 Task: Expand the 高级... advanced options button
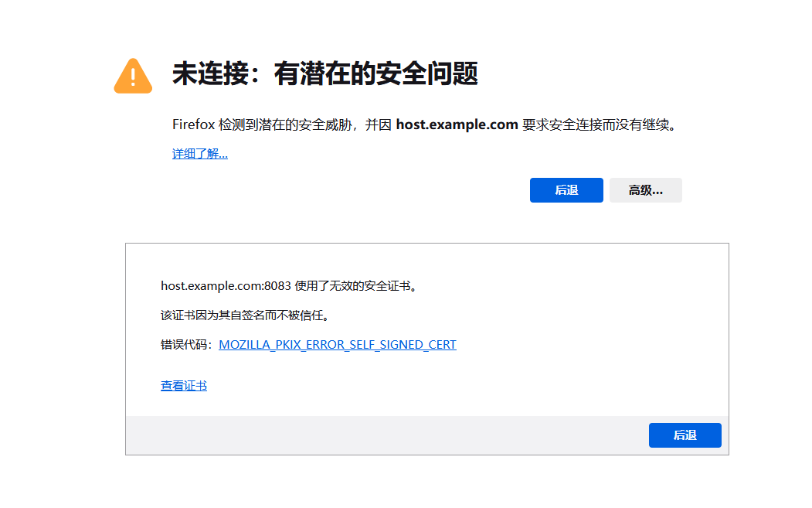(646, 190)
